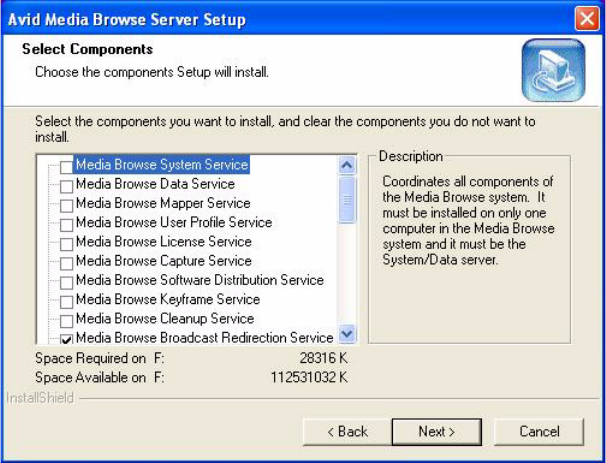Viewport: 606px width, 463px height.
Task: Cancel the setup wizard
Action: click(x=539, y=432)
